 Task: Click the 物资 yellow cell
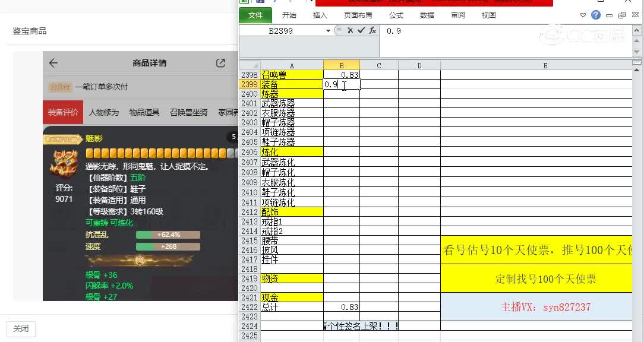coord(292,278)
